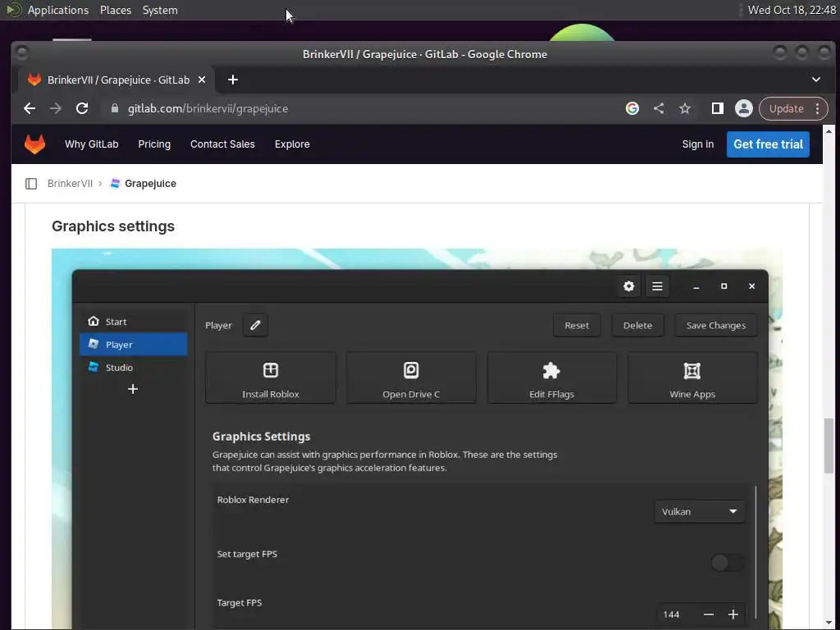Open the Roblox Renderer Vulkan dropdown

point(699,512)
